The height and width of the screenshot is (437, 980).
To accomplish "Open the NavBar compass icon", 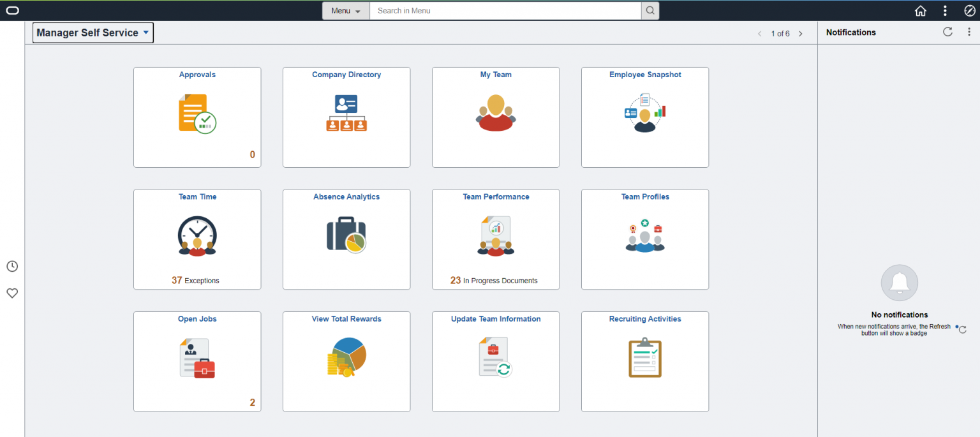I will pos(970,10).
